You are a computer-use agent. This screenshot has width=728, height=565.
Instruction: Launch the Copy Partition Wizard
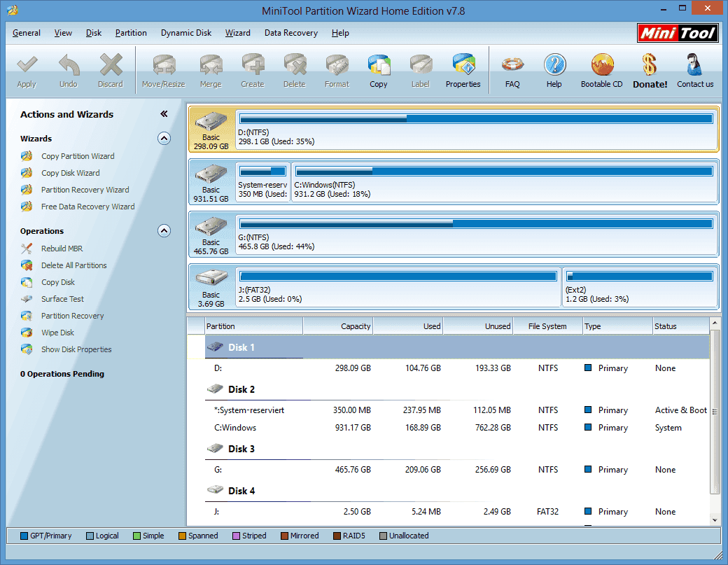[78, 156]
